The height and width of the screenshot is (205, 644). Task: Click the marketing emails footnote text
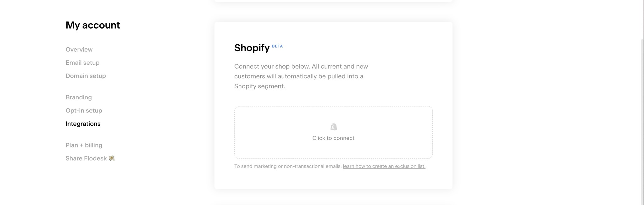tap(288, 166)
